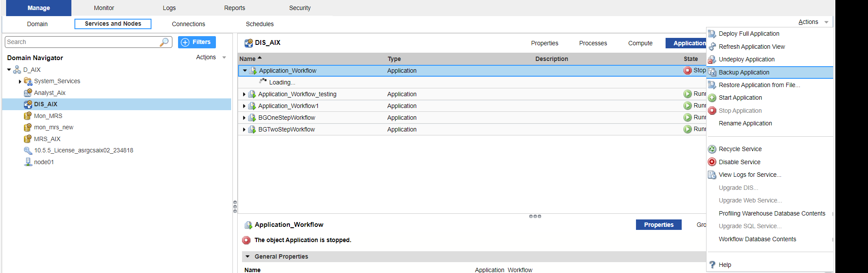Click the search magnifier icon
Screen dimensions: 868x273
point(164,42)
